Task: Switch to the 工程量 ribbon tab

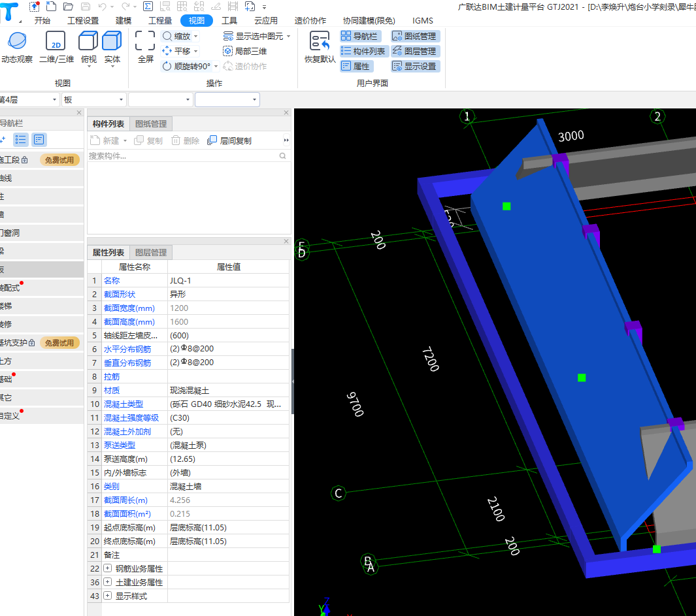Action: 160,21
